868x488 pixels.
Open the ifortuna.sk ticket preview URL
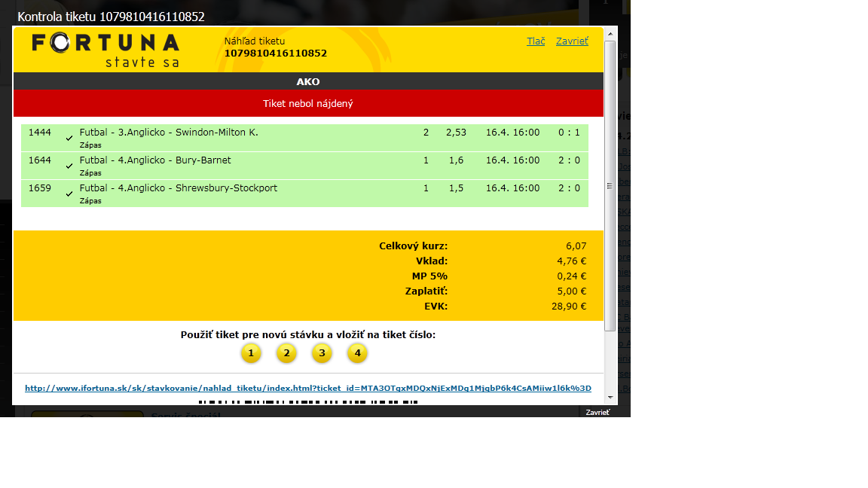(307, 388)
